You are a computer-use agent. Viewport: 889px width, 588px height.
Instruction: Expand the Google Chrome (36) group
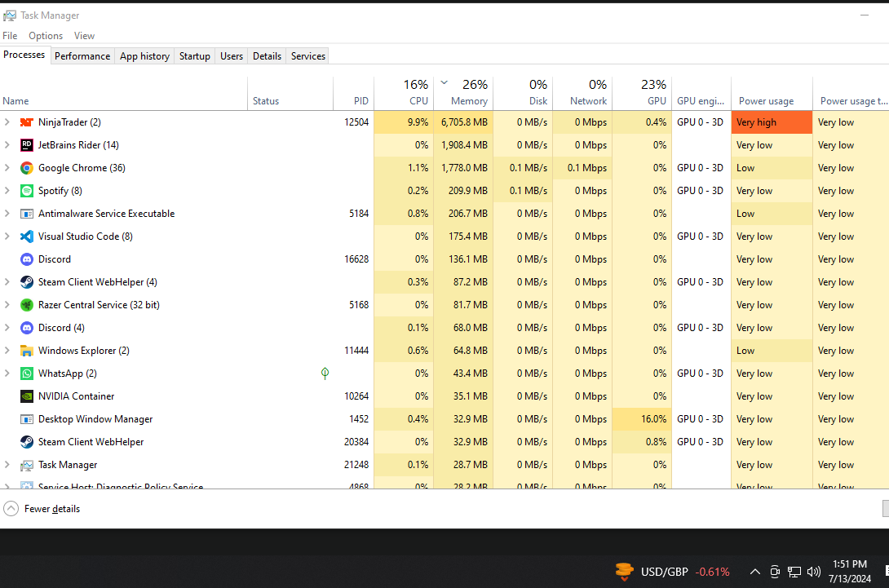tap(7, 168)
